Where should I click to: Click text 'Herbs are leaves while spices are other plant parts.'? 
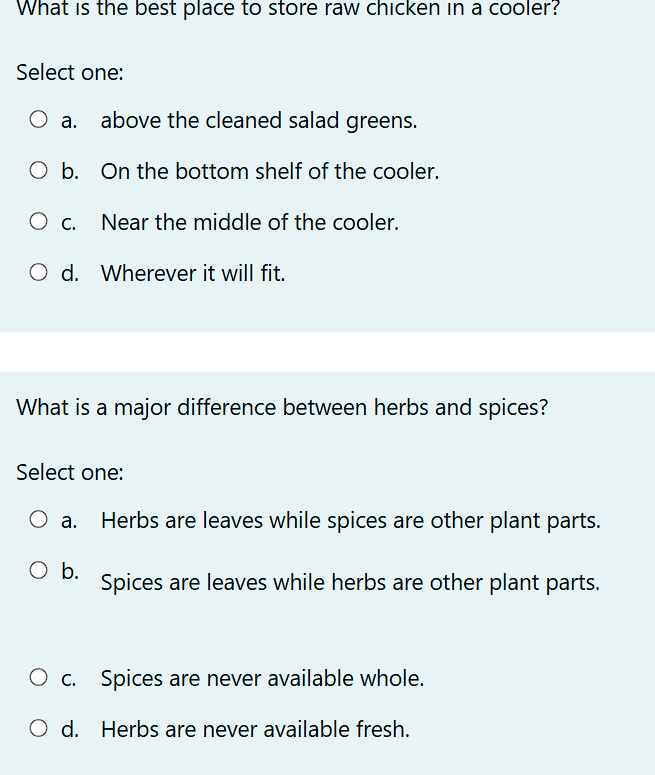351,521
